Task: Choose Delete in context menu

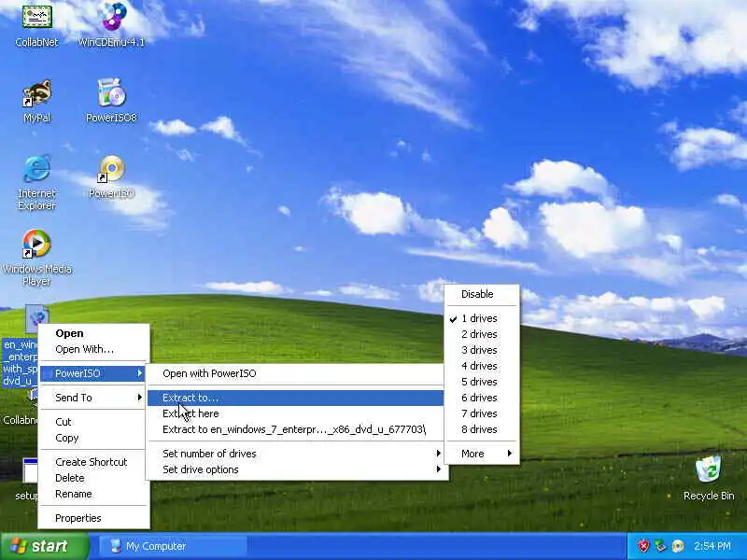Action: 94,478
